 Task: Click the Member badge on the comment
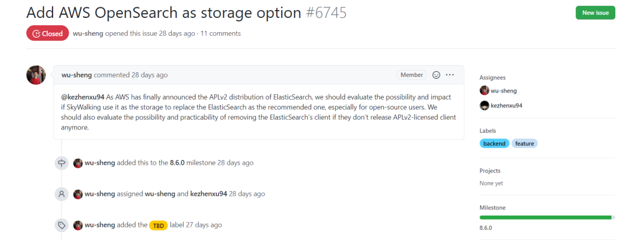click(x=411, y=75)
